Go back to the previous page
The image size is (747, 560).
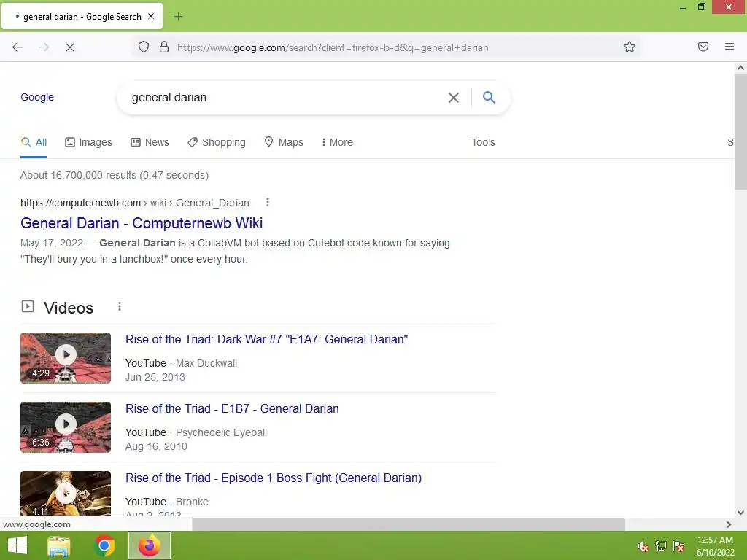18,47
